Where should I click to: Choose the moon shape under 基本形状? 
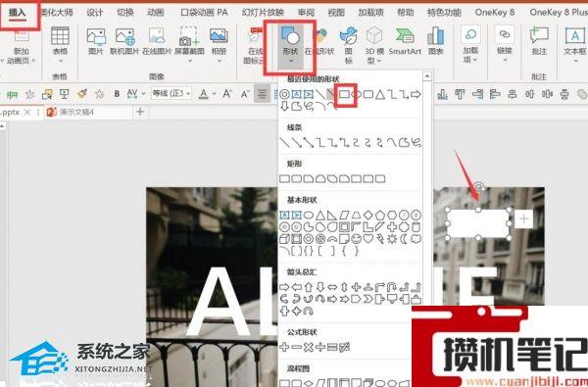click(404, 239)
